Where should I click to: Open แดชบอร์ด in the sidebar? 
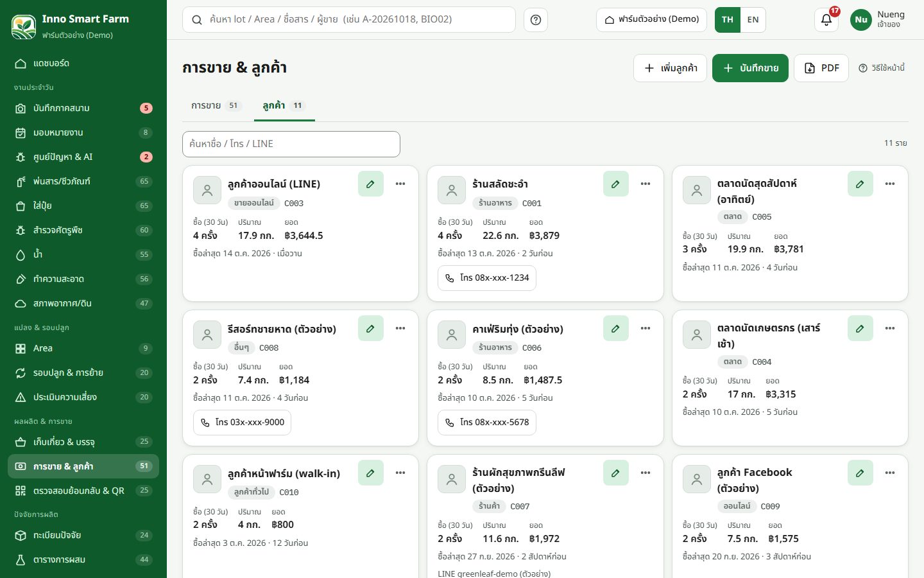point(83,63)
